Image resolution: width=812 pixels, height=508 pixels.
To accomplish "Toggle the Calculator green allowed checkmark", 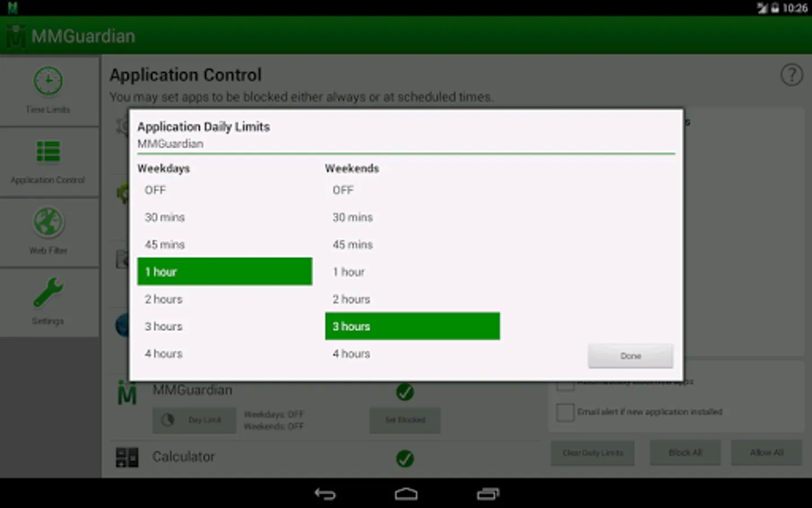I will [x=405, y=458].
